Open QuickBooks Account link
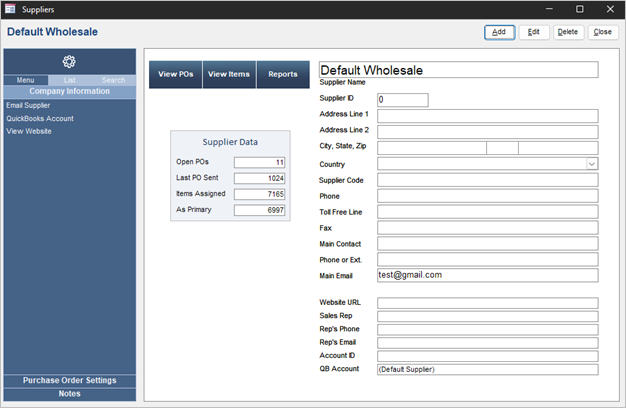Image resolution: width=626 pixels, height=408 pixels. point(39,118)
